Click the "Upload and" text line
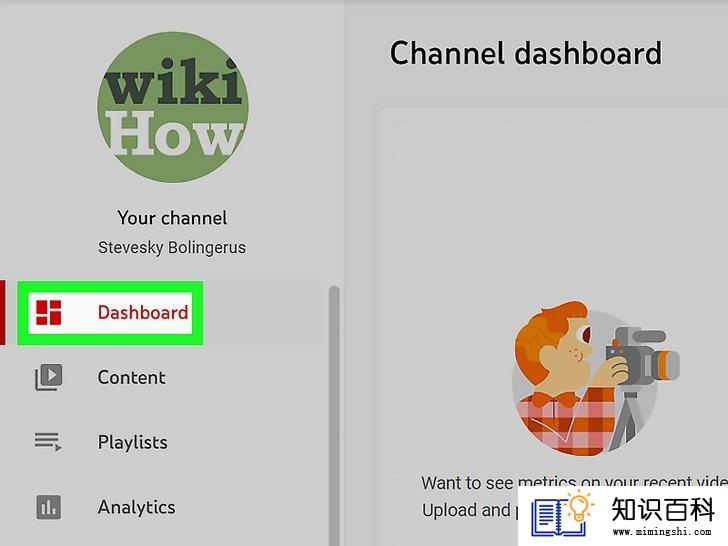This screenshot has height=546, width=728. click(x=466, y=510)
